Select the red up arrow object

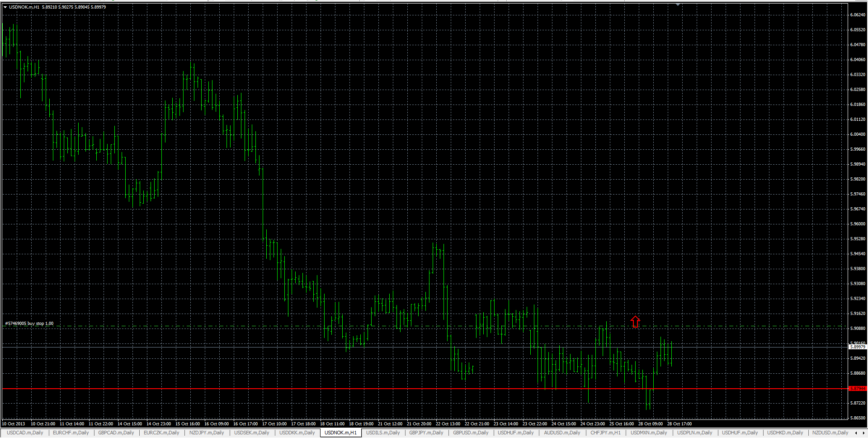coord(635,321)
